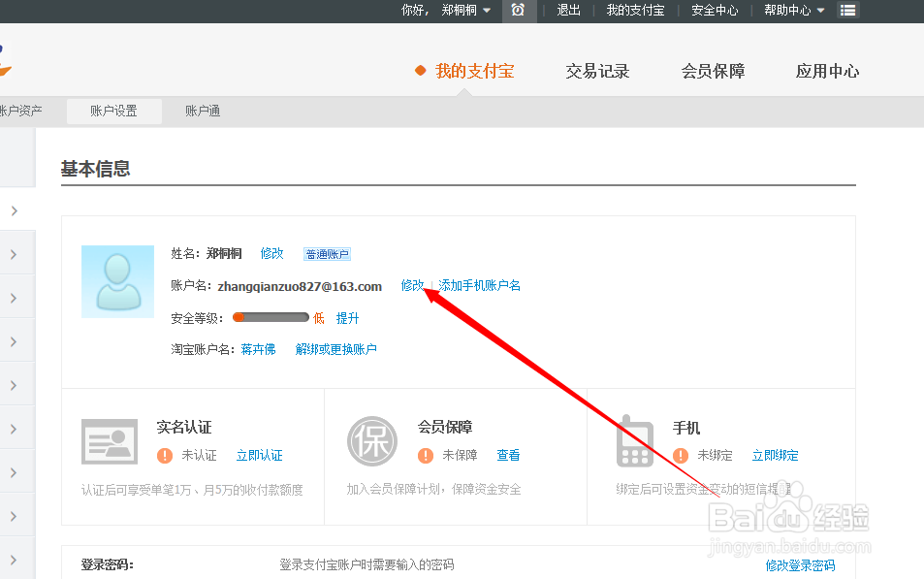924x579 pixels.
Task: Click 修改登录密码 link
Action: (x=800, y=565)
